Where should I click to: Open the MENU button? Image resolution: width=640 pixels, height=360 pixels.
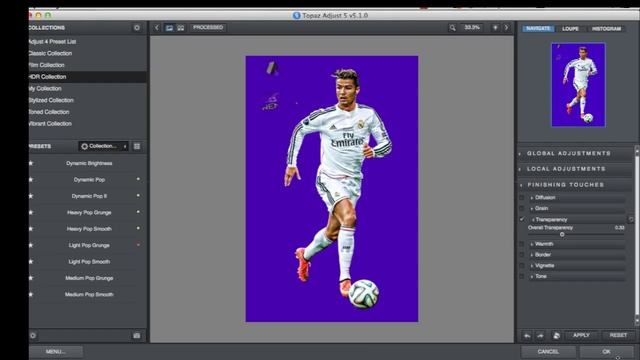[56, 352]
